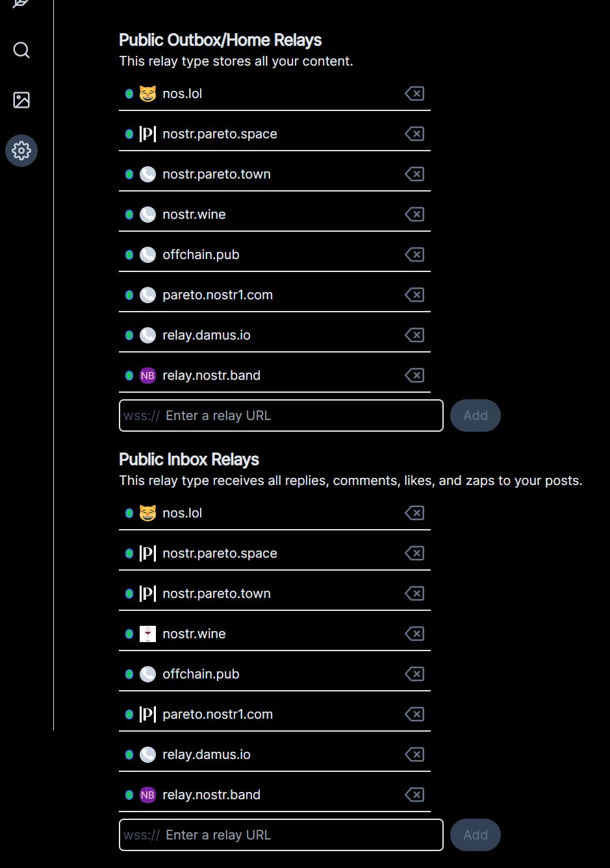
Task: Click Add button under Outbox relays
Action: pyautogui.click(x=476, y=415)
